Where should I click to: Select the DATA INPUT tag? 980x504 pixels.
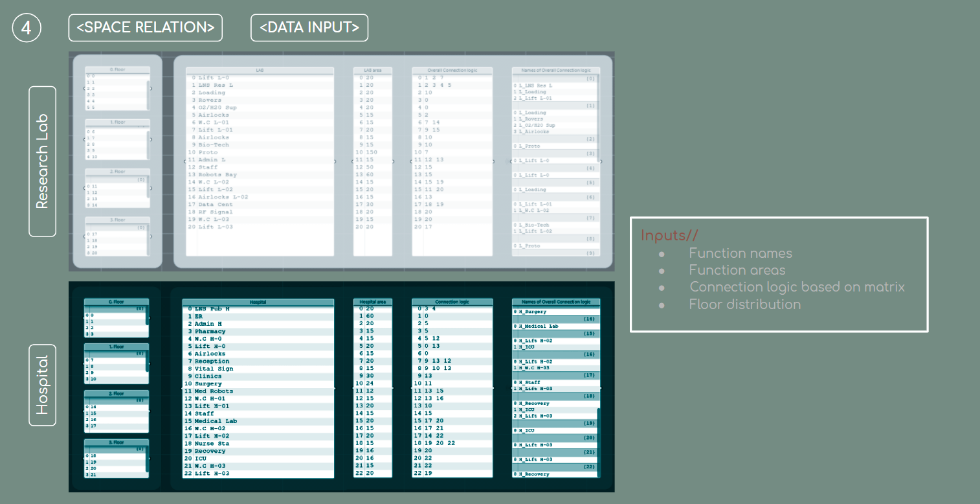tap(309, 28)
